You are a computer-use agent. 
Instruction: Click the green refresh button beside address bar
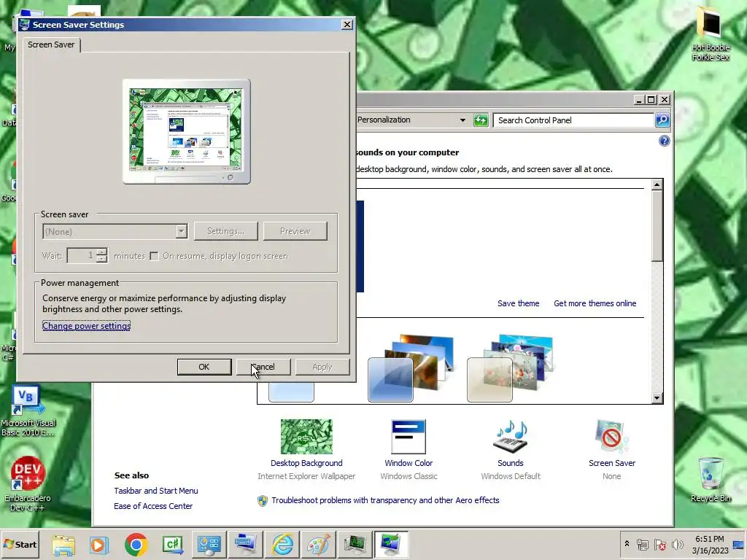(x=481, y=120)
